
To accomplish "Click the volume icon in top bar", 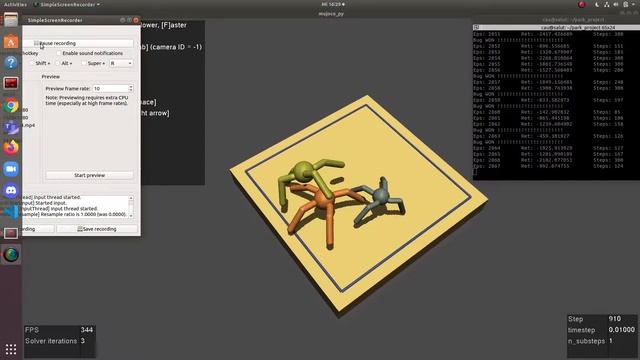I will click(x=616, y=4).
